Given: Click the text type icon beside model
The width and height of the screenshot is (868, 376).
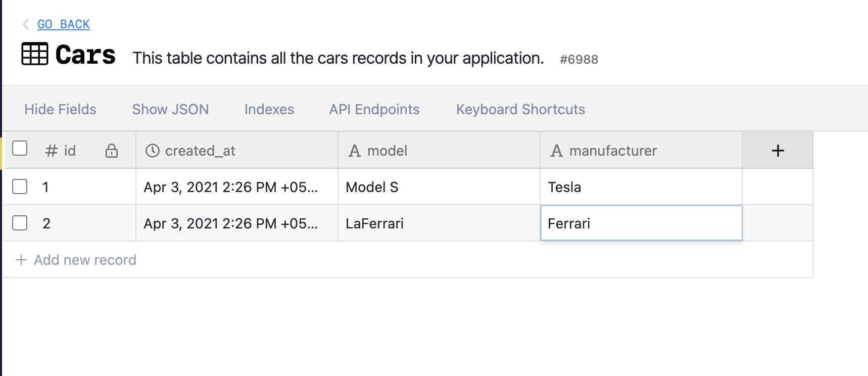Looking at the screenshot, I should 355,151.
